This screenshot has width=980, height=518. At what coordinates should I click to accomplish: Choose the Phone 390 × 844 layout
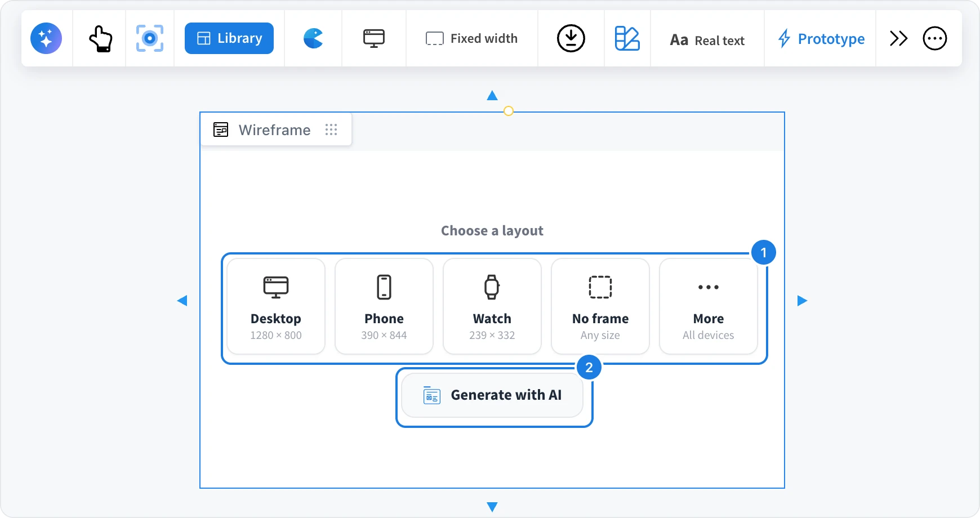click(x=384, y=306)
